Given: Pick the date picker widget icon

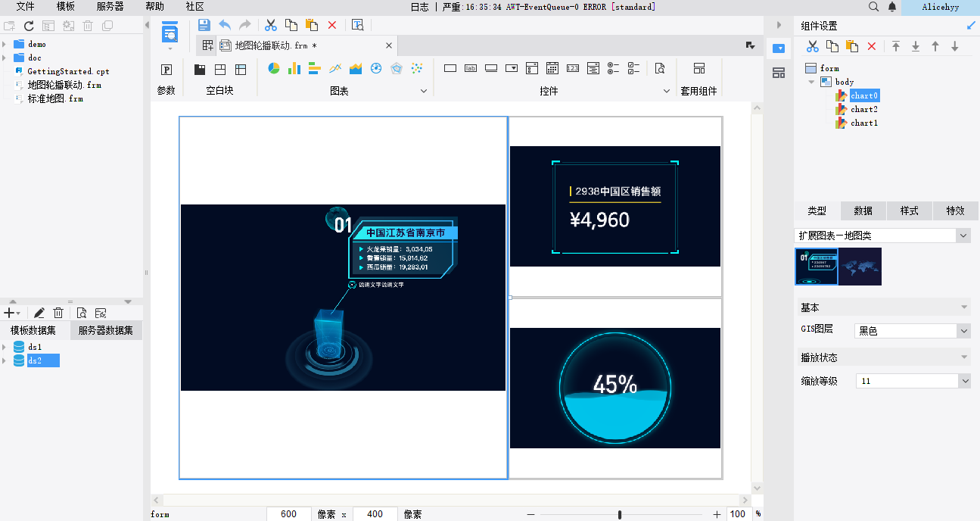Looking at the screenshot, I should (552, 69).
